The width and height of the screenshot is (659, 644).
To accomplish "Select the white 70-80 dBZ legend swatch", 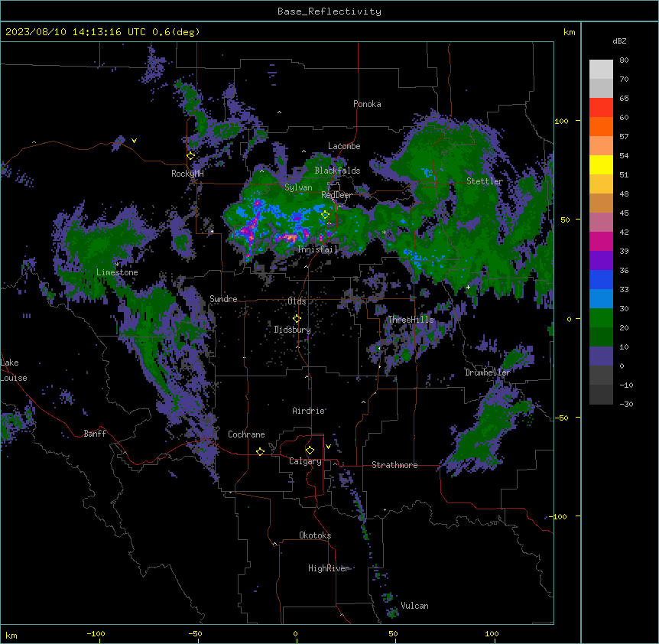I will tap(601, 70).
